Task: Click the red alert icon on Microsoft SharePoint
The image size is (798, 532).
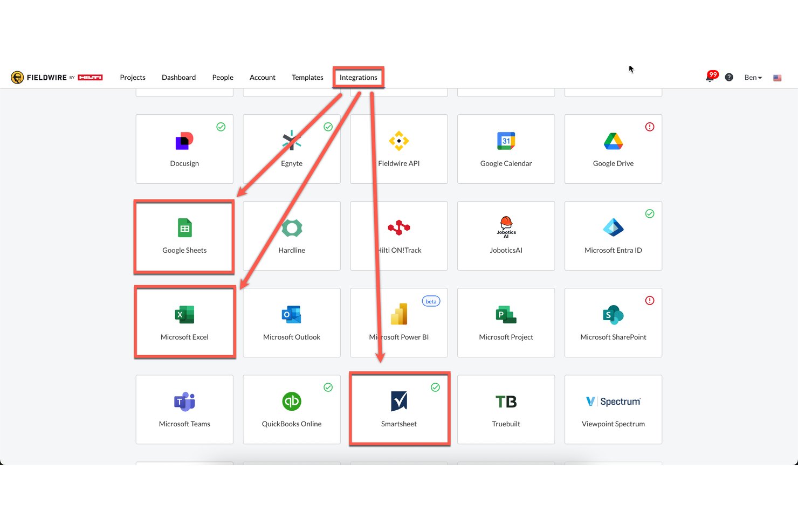Action: click(x=650, y=301)
